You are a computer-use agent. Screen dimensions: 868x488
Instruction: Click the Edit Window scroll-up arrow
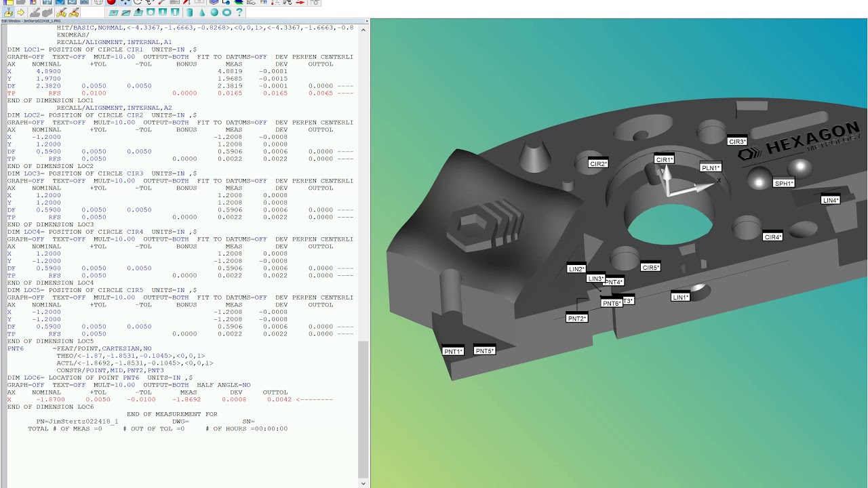pos(364,28)
